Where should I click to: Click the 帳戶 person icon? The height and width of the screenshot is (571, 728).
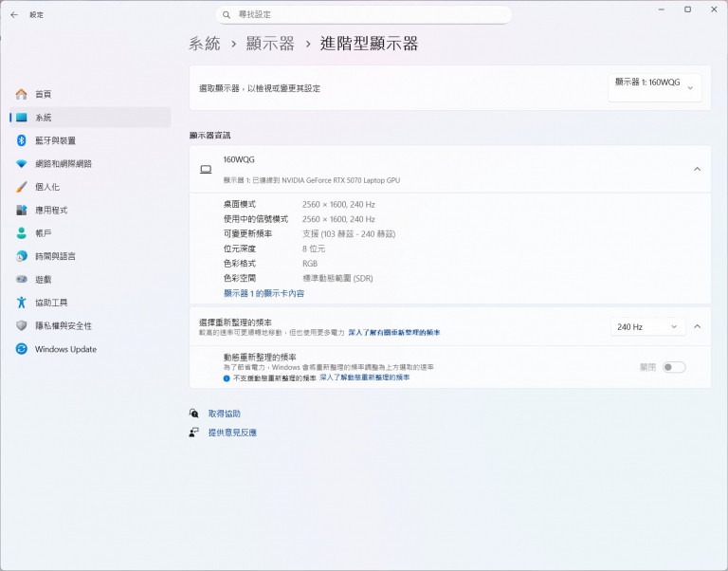coord(21,233)
